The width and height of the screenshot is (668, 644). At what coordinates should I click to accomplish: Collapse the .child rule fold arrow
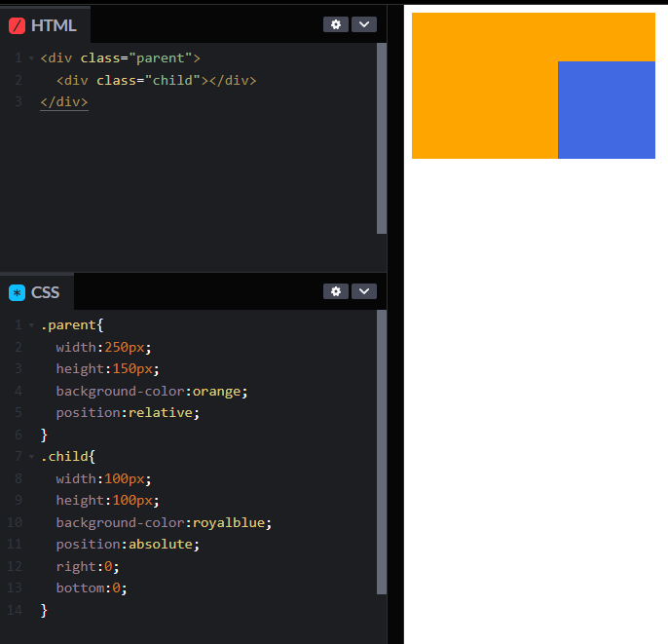pos(31,457)
